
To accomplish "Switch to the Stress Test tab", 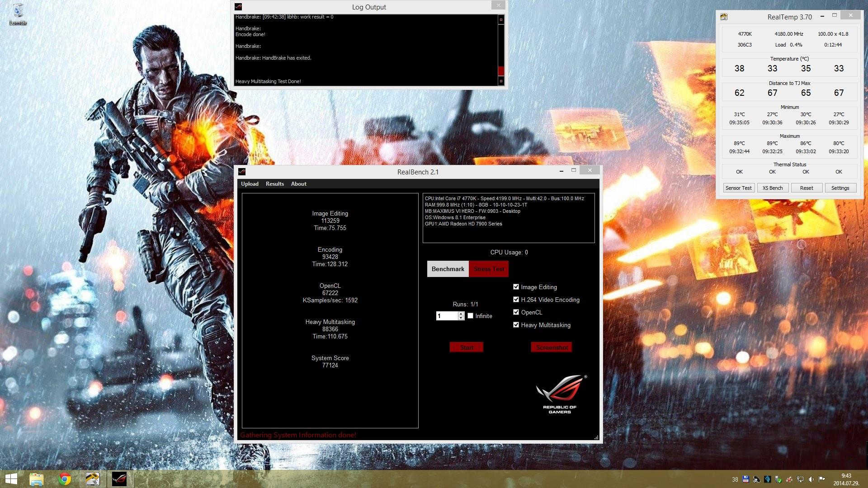I will tap(489, 269).
